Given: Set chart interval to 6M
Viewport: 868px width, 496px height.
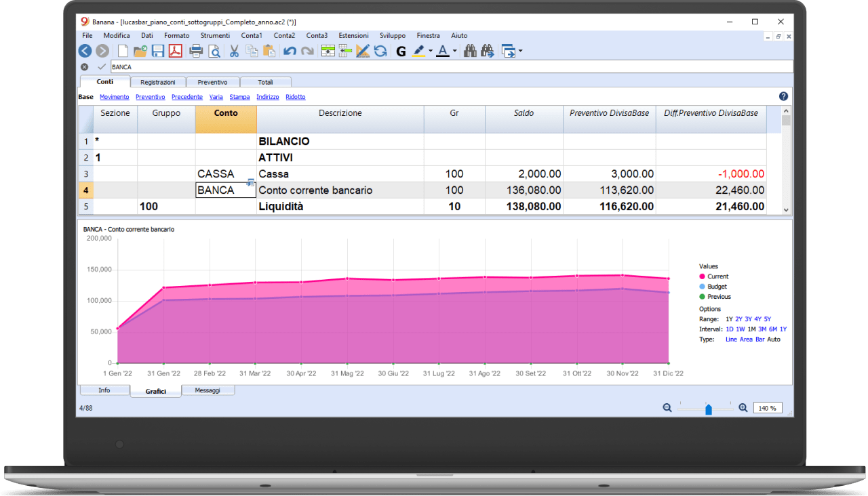Looking at the screenshot, I should coord(773,329).
